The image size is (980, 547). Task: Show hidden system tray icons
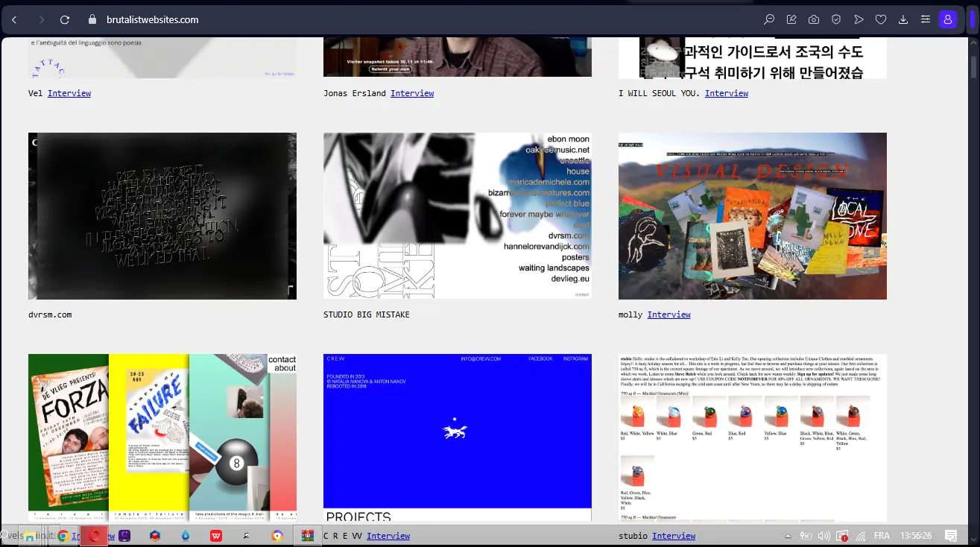point(788,536)
